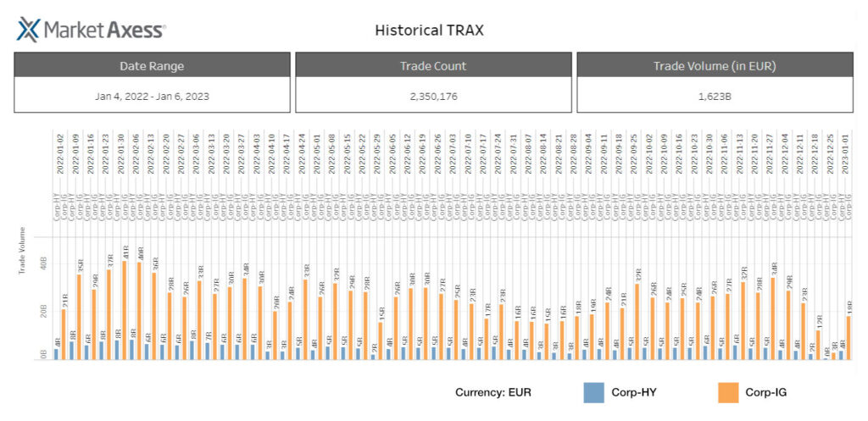Select the 2022-12-18 week label
Screen dimensions: 868x421
[x=815, y=153]
